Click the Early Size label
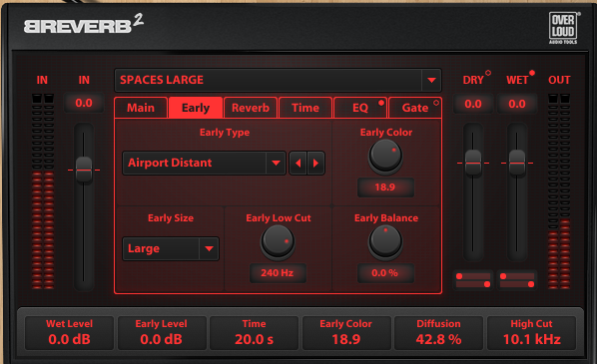 [x=171, y=218]
